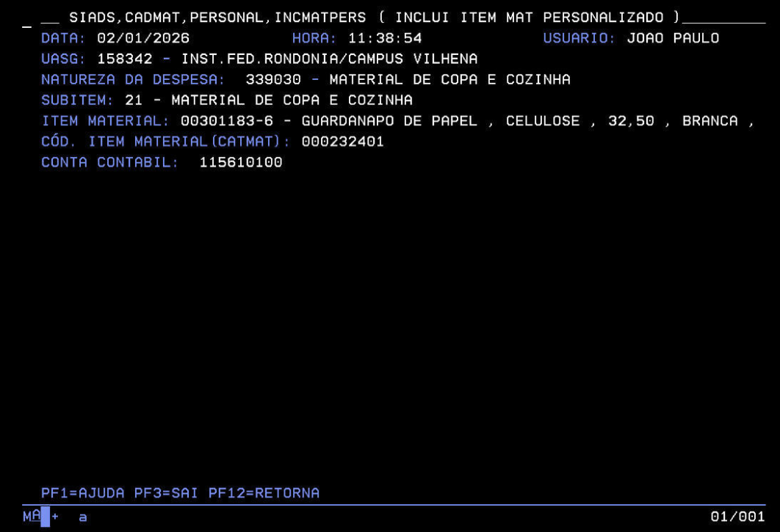Click the SIADS,CADMAT,PERSONAL,INCMATPERS screen path

[x=217, y=18]
